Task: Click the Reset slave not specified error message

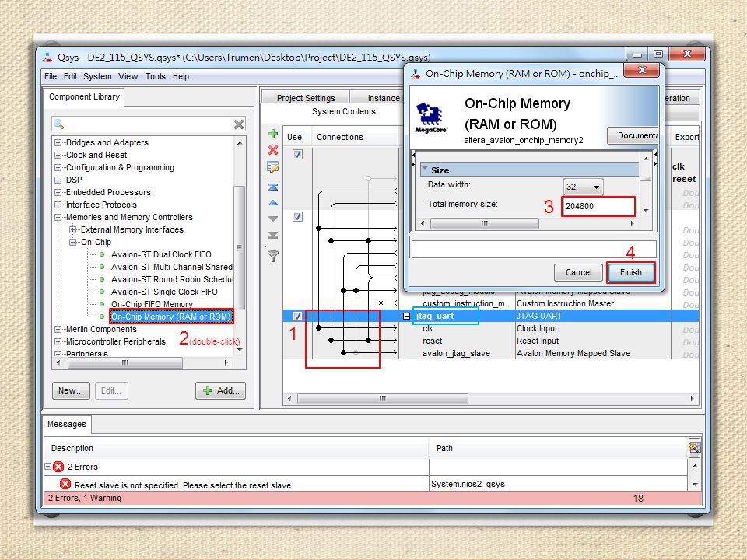Action: click(183, 485)
